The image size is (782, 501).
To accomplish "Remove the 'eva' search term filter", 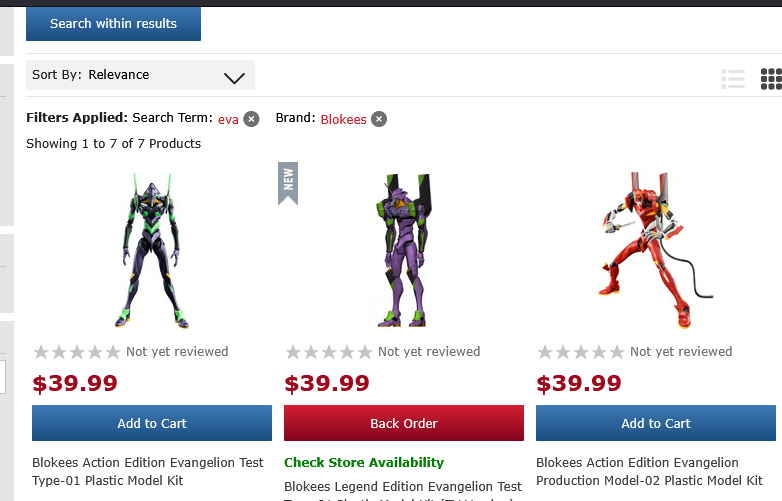I will pos(251,119).
